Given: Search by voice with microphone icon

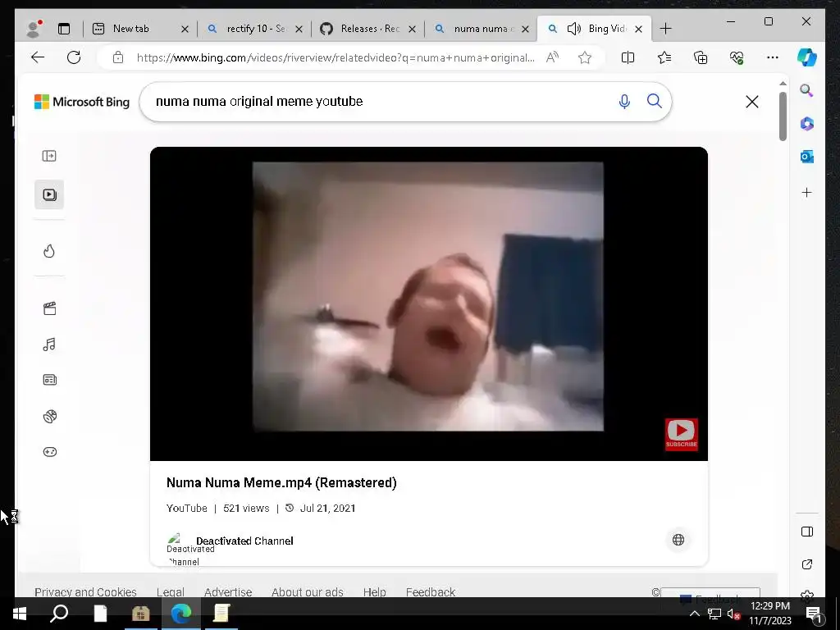Looking at the screenshot, I should [624, 101].
